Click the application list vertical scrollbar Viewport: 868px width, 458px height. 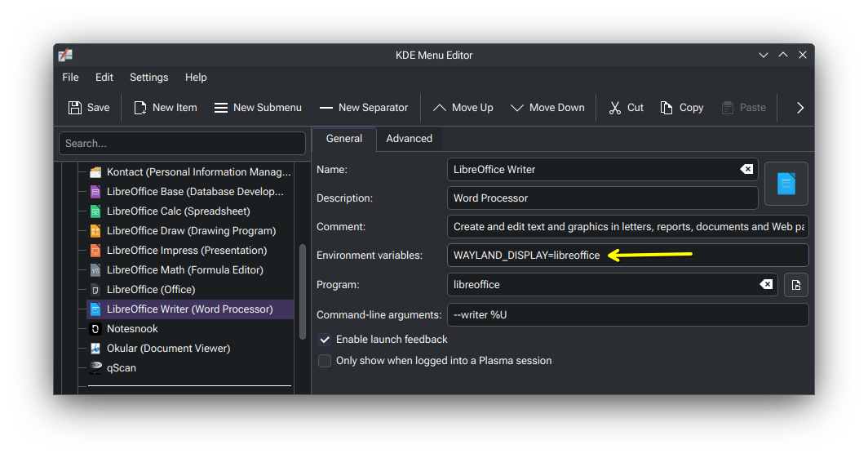click(302, 291)
